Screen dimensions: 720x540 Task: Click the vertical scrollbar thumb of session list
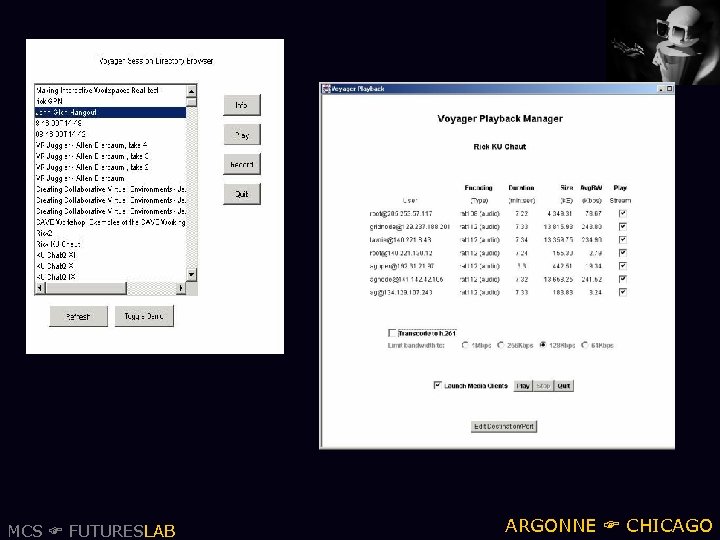[x=191, y=102]
